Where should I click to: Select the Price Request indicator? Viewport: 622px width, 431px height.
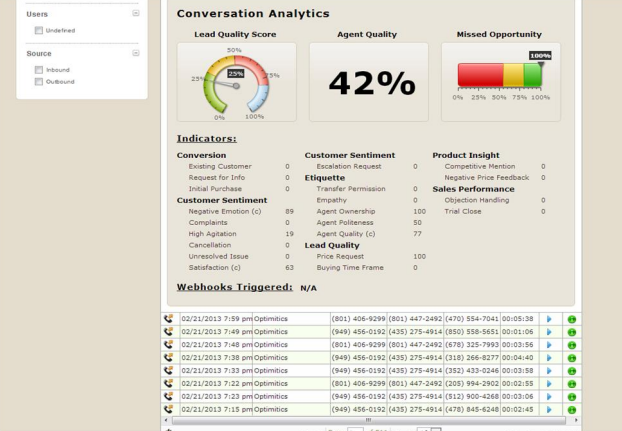pos(340,257)
